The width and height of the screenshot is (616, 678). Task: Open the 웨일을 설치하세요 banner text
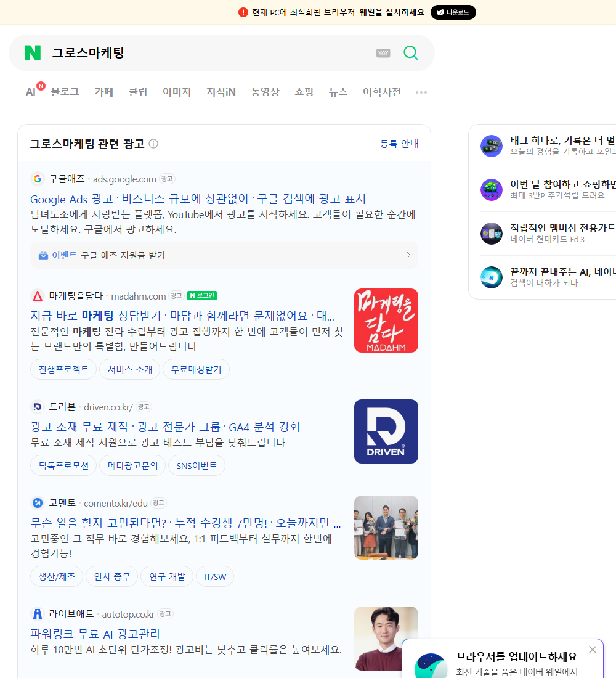(392, 12)
